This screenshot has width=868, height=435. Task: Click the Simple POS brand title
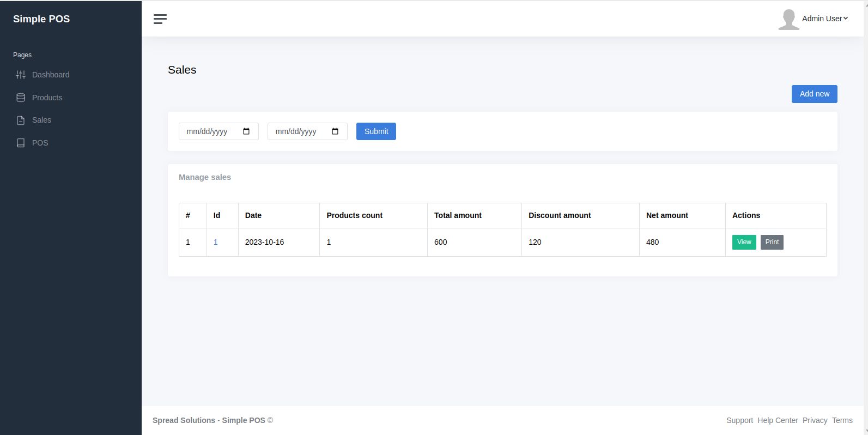(41, 19)
